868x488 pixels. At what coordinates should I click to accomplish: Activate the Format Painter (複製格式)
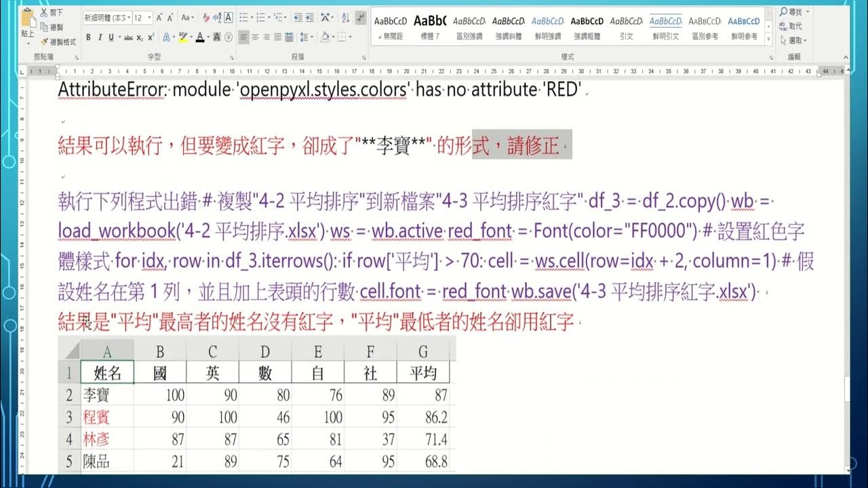[58, 42]
